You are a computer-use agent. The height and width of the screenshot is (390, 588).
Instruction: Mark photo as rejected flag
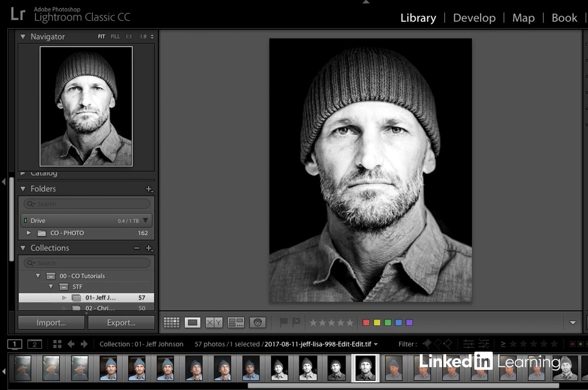click(x=296, y=322)
